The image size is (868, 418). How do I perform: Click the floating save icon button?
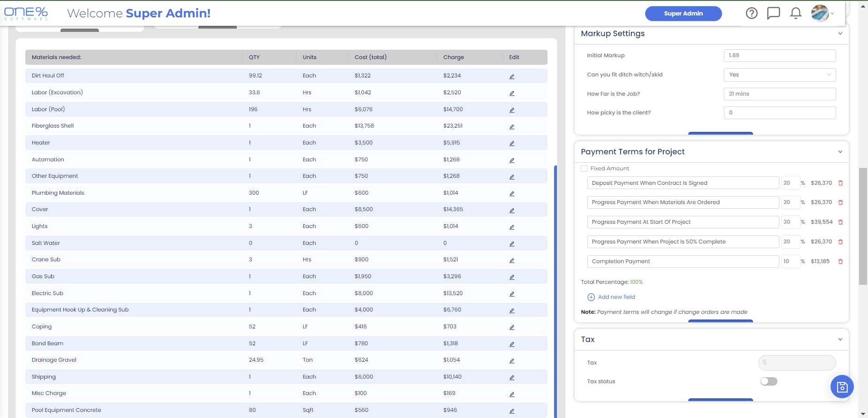point(842,387)
